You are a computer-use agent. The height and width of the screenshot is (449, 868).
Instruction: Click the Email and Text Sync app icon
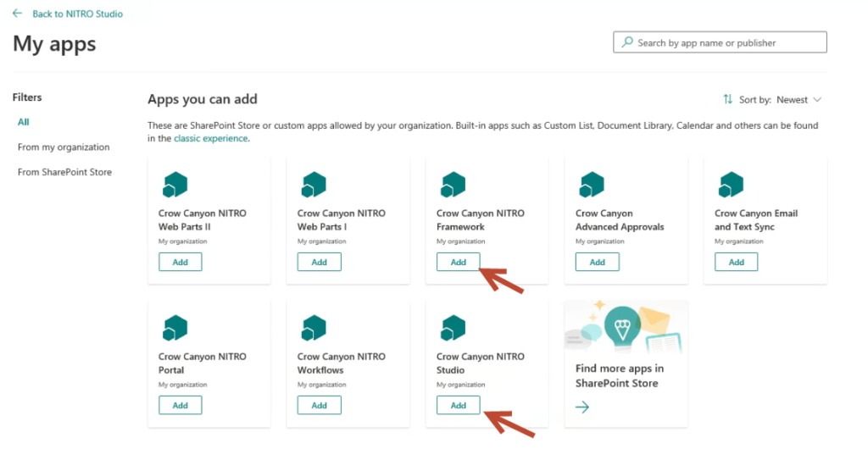(731, 184)
